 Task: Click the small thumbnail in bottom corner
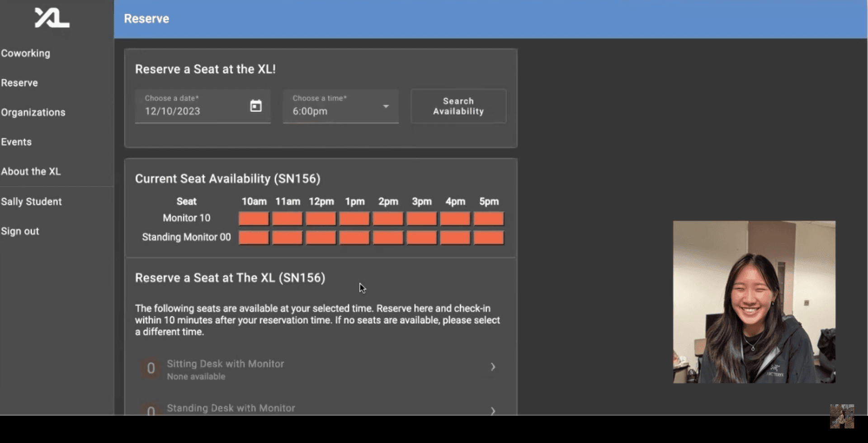pyautogui.click(x=842, y=416)
